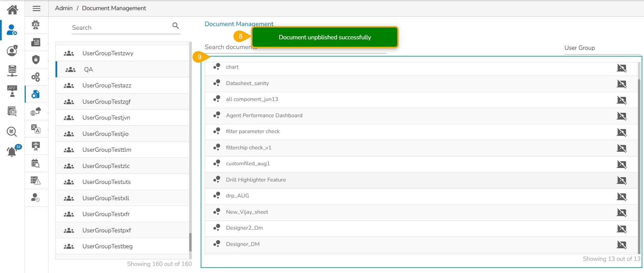Viewport: 644px width, 273px height.
Task: Go to the Home page icon
Action: [12, 9]
